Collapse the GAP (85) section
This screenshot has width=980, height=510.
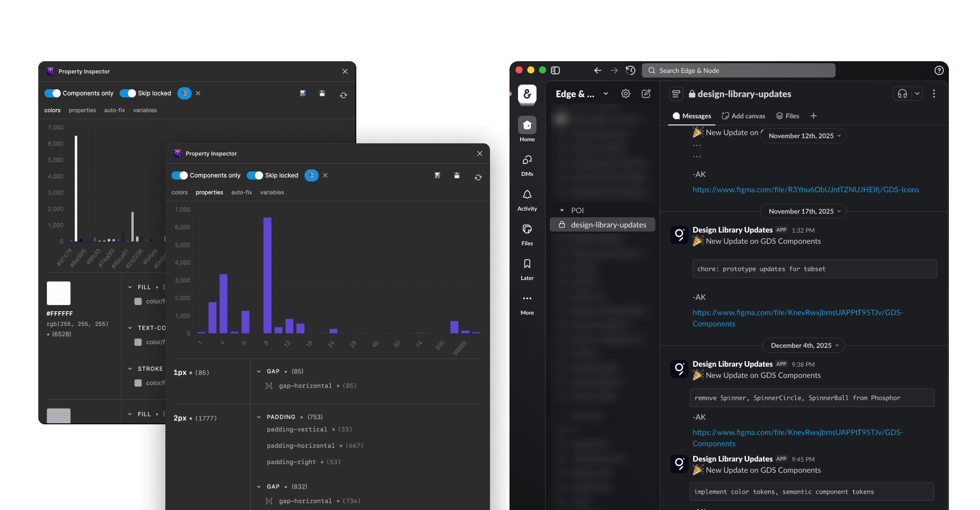click(259, 371)
